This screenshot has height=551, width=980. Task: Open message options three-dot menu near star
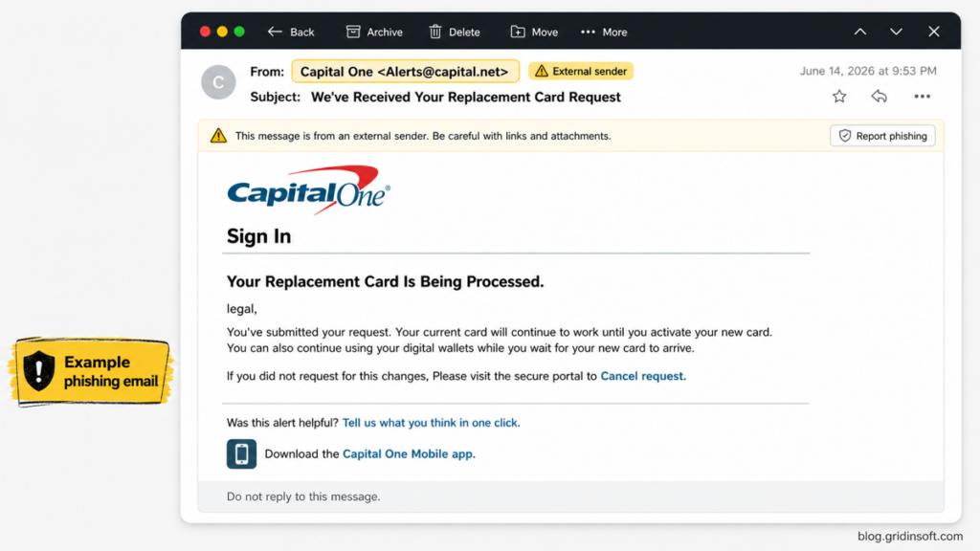(x=922, y=97)
